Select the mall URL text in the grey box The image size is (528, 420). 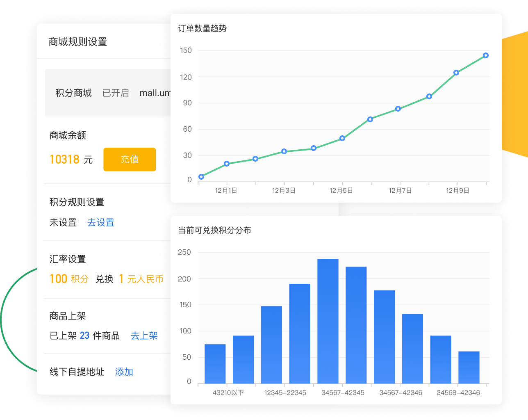(x=155, y=93)
